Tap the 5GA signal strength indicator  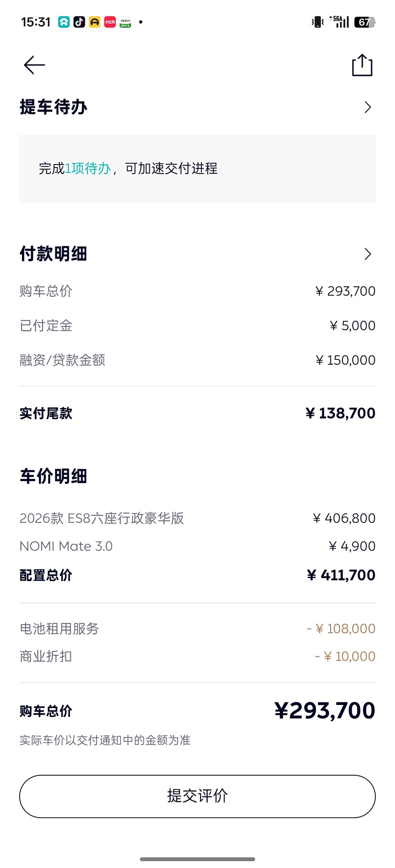point(340,22)
